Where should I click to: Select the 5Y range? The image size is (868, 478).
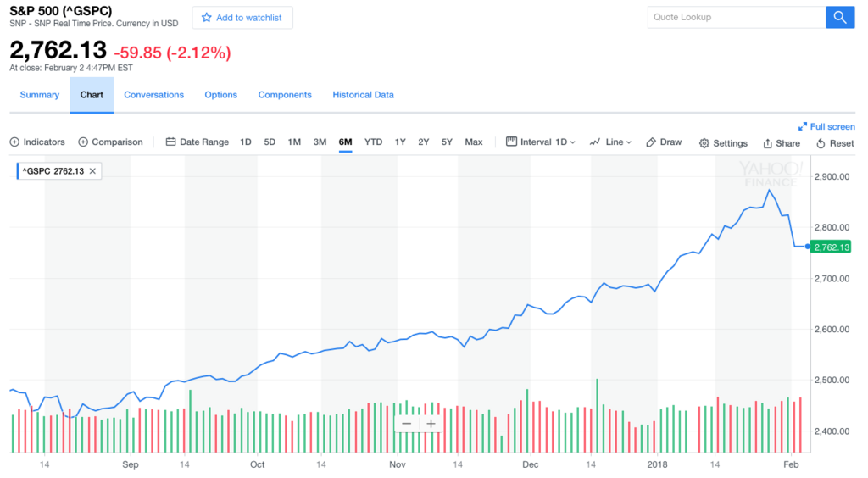pyautogui.click(x=447, y=142)
